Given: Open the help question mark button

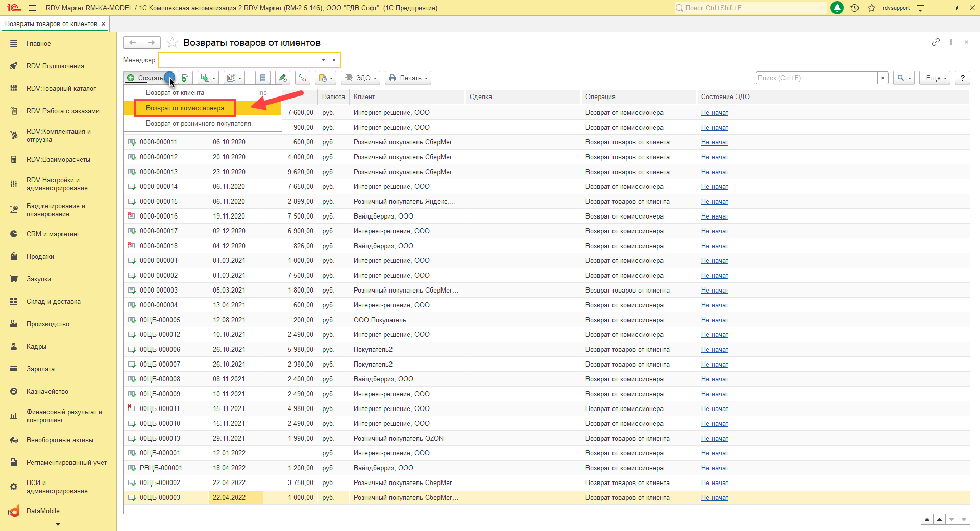Looking at the screenshot, I should tap(962, 78).
